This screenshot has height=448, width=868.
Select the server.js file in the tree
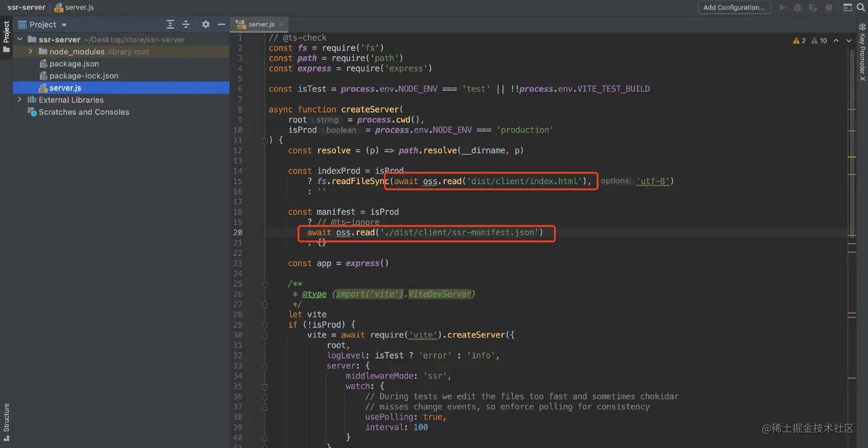(121, 88)
